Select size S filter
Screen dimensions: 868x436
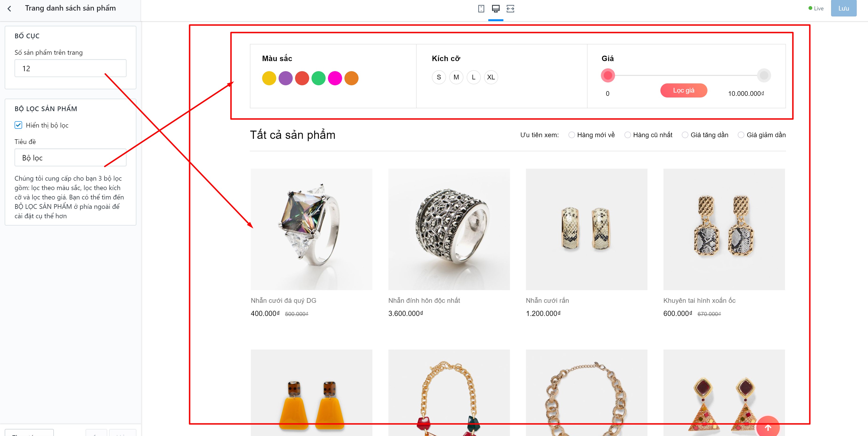pyautogui.click(x=439, y=77)
